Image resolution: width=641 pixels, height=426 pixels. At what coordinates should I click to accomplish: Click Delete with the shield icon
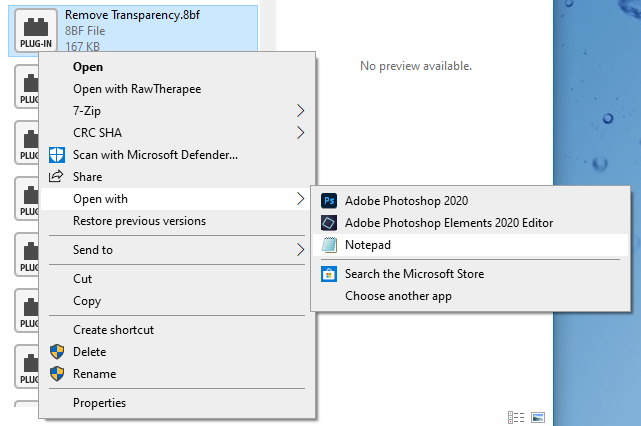[x=177, y=352]
